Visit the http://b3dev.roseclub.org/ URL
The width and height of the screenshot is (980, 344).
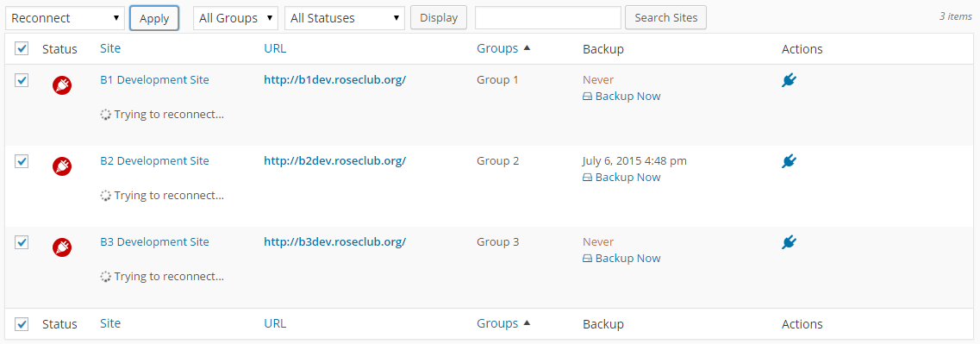[335, 242]
